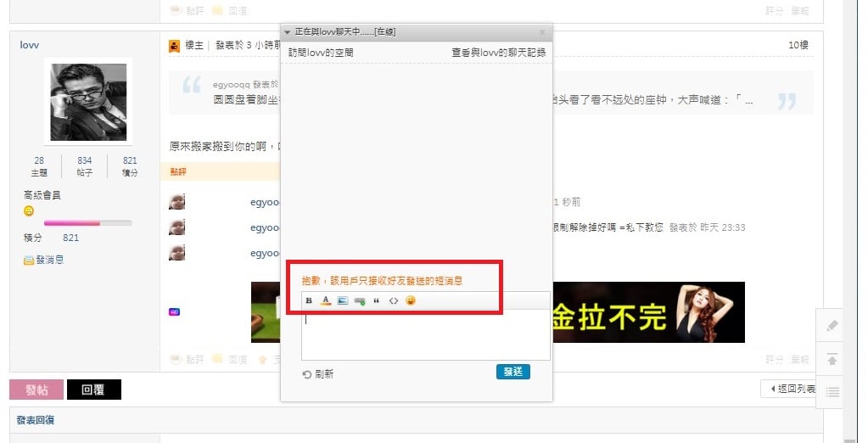
Task: Insert an image into the message
Action: click(343, 300)
